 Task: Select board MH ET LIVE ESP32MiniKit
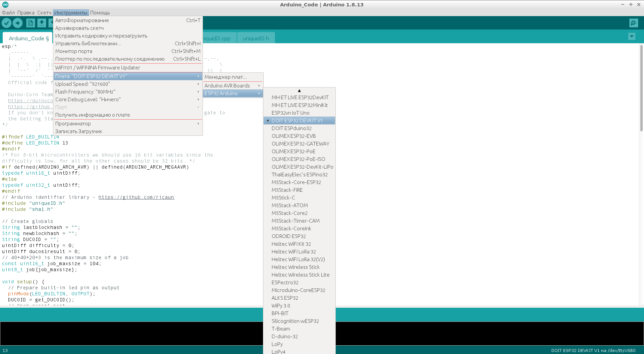(299, 105)
